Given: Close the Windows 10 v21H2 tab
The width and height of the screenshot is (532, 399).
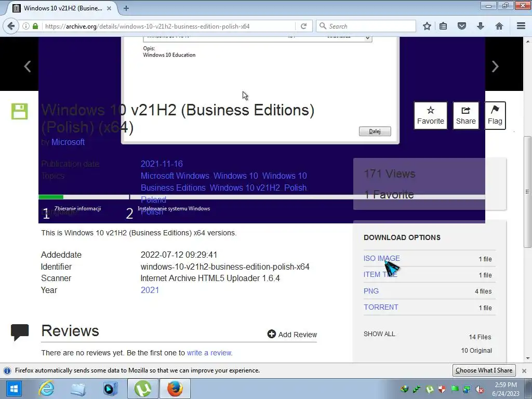Looking at the screenshot, I should (109, 8).
